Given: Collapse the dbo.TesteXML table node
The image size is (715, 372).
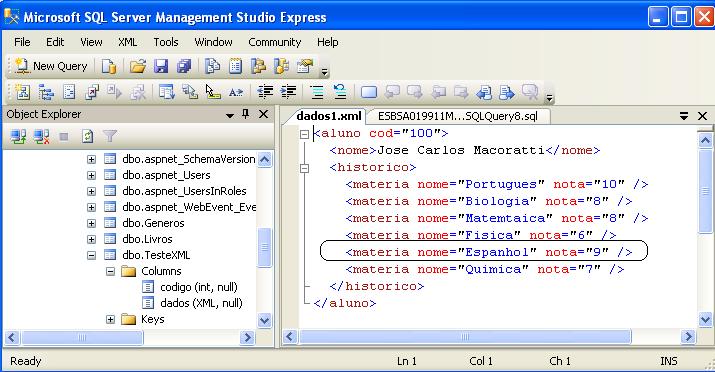Looking at the screenshot, I should point(91,255).
